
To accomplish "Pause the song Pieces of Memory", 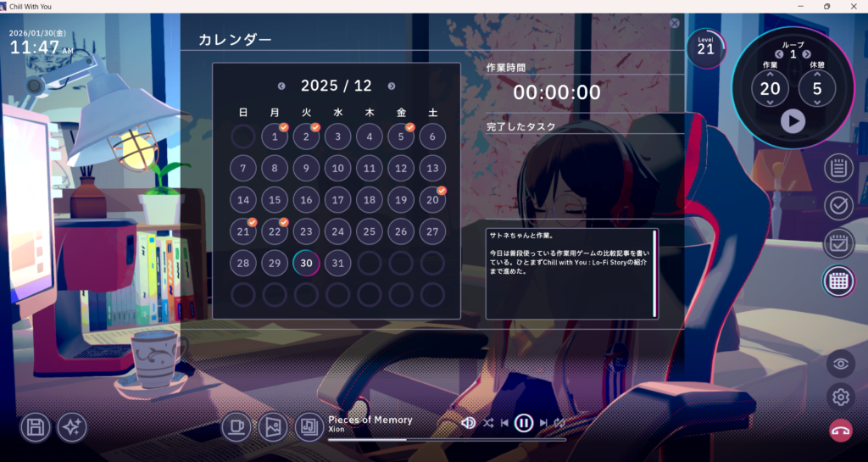I will coord(524,422).
